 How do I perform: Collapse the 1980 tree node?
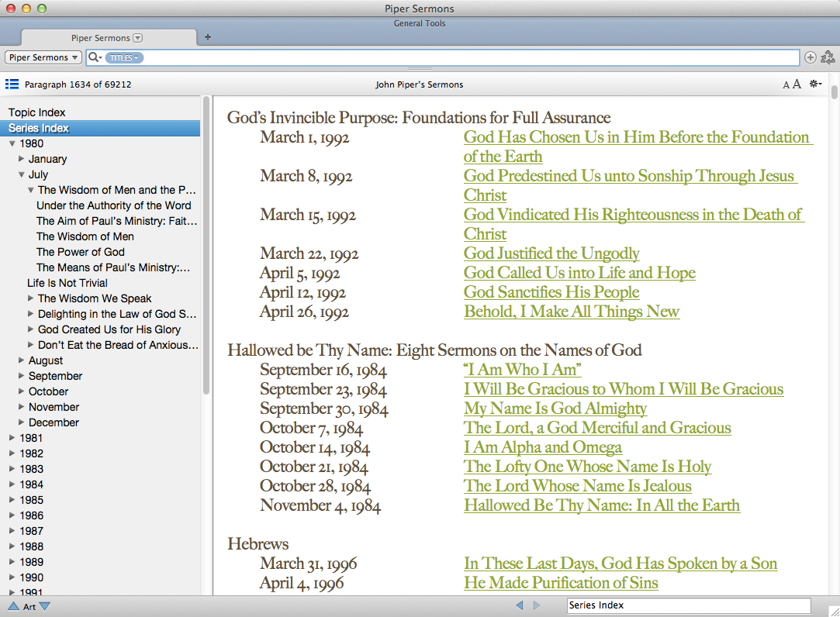12,143
